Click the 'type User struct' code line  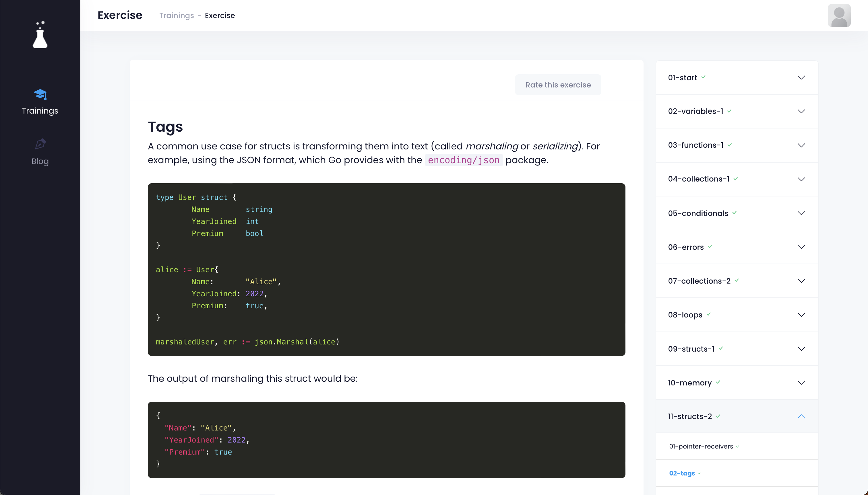196,197
